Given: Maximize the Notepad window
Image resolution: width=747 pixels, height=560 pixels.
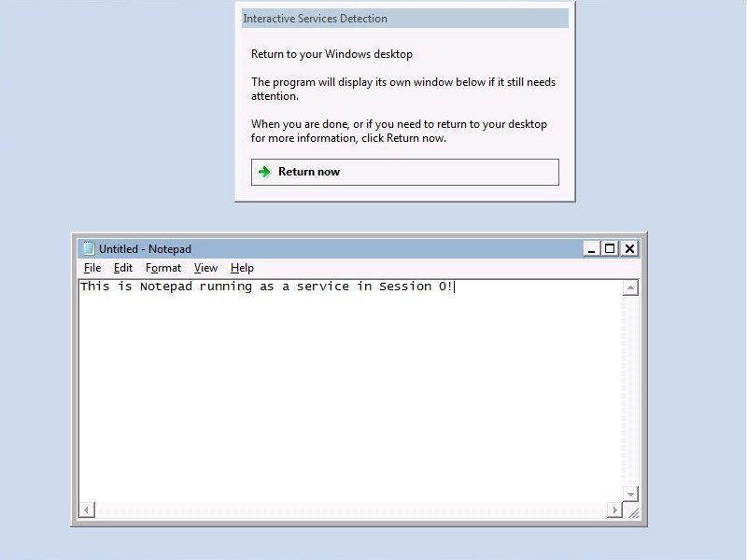Looking at the screenshot, I should [x=610, y=248].
